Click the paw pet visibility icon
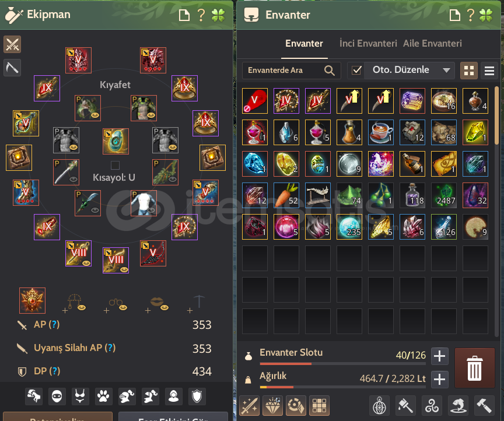Viewport: 504px width, 421px height. pyautogui.click(x=103, y=397)
